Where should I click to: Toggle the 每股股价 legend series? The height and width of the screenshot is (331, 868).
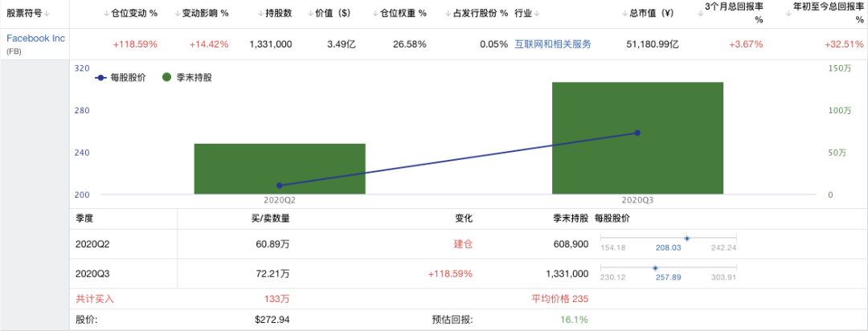(121, 78)
